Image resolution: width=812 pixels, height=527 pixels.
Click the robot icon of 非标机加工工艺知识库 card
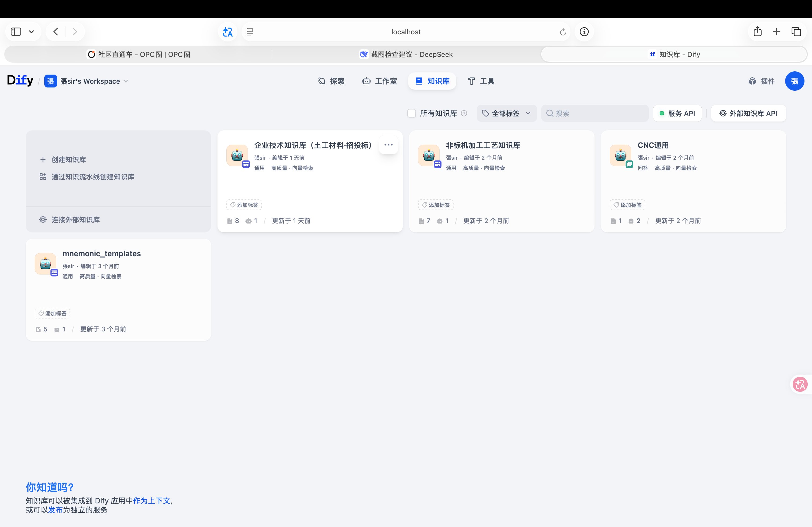[x=429, y=155]
